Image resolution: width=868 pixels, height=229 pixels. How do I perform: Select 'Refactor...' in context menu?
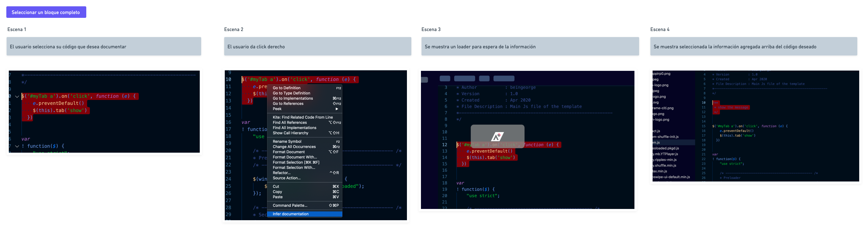(305, 173)
